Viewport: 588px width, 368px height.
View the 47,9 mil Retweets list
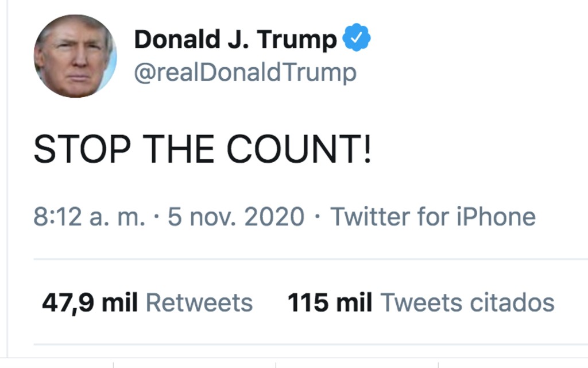pos(147,302)
